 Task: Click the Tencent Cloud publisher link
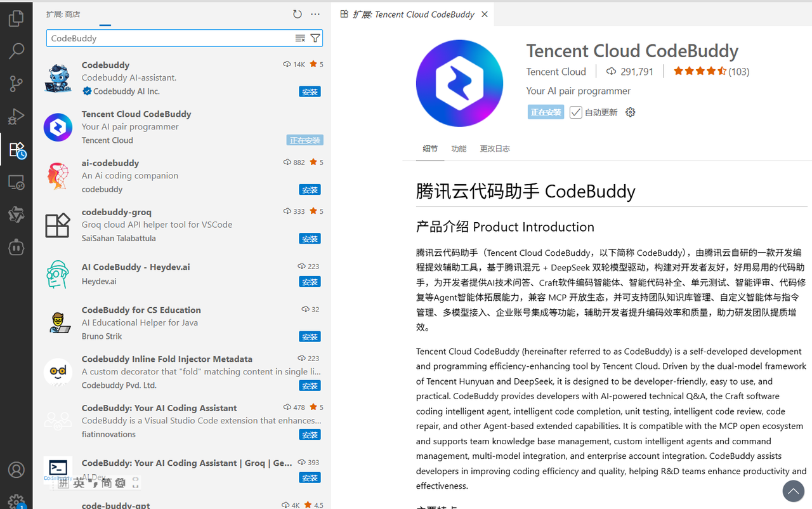(x=556, y=72)
